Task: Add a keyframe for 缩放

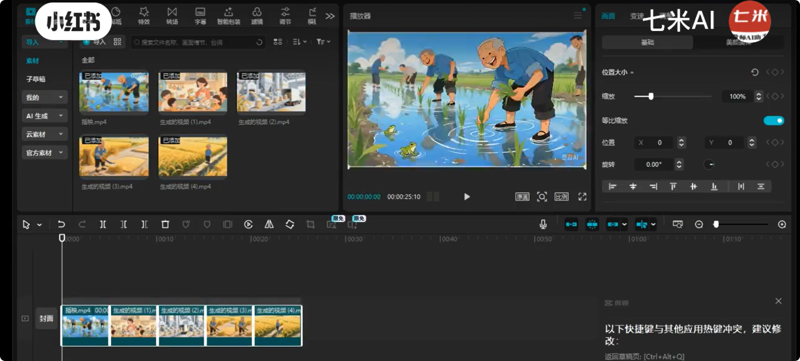Action: 775,96
